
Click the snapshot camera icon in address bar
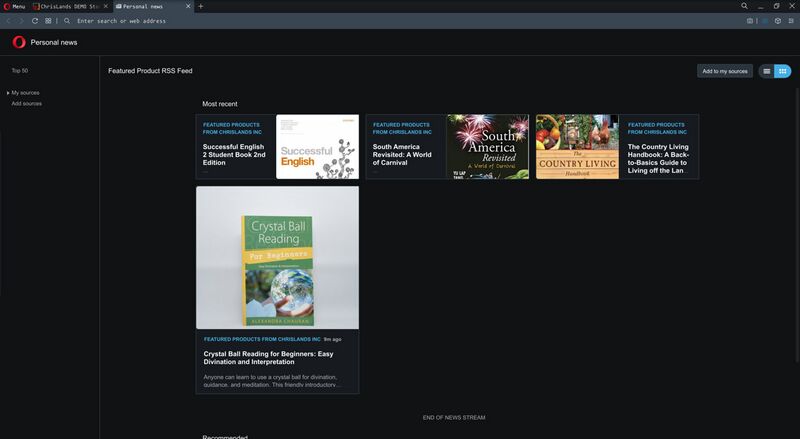tap(750, 21)
